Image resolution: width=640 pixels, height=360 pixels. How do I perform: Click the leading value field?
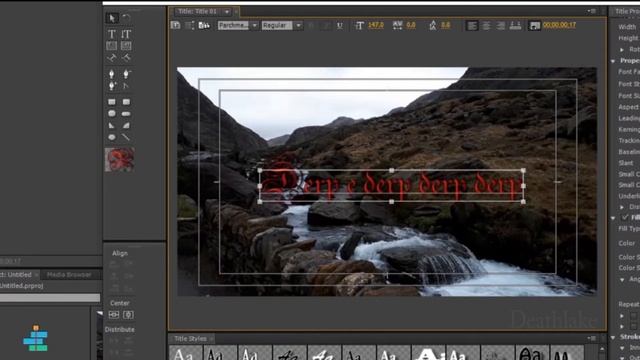tap(445, 25)
